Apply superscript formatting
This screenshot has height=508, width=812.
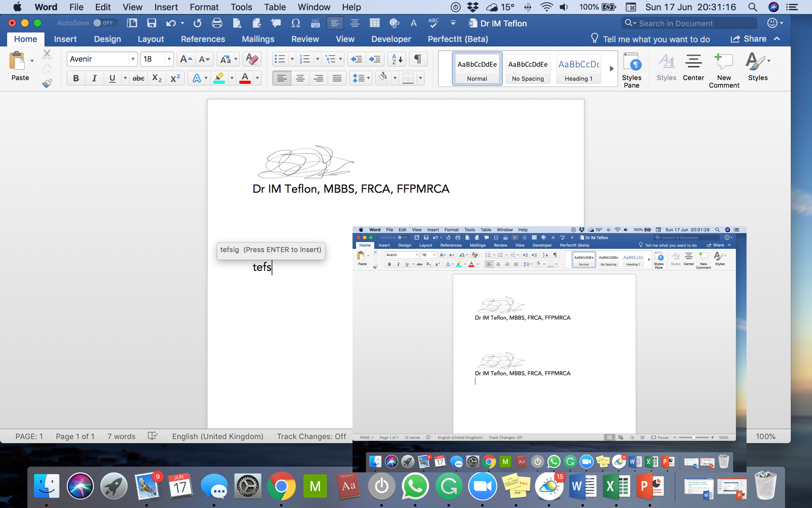coord(175,78)
